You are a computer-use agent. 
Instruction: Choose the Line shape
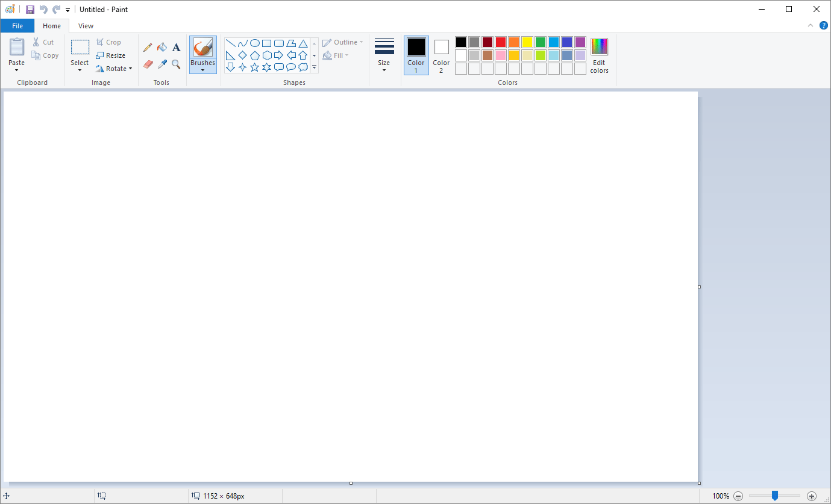coord(230,43)
